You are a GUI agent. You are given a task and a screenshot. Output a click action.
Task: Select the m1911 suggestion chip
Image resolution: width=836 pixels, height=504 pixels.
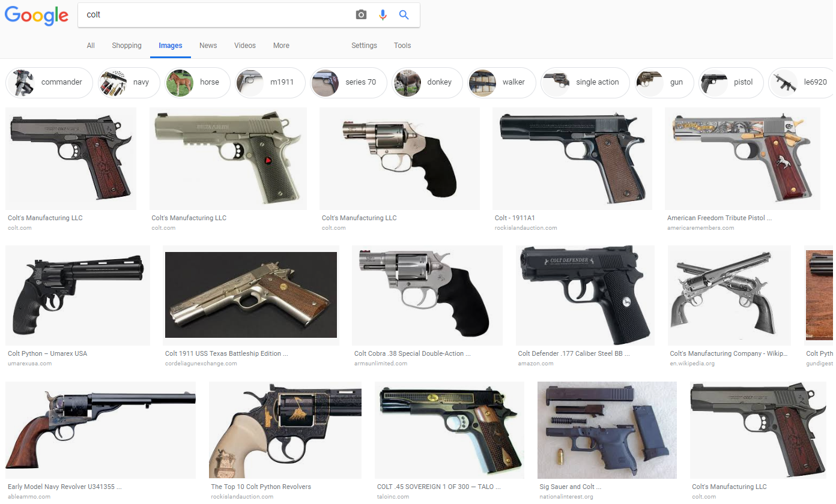click(x=270, y=82)
